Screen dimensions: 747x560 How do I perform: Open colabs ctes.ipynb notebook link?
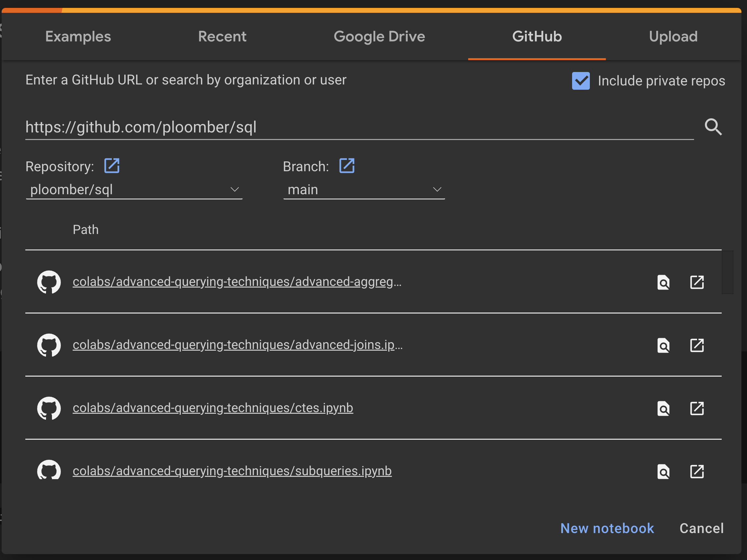(213, 408)
